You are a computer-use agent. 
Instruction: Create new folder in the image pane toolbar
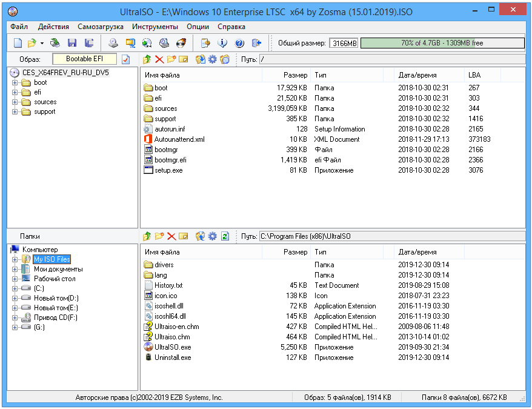coord(171,59)
